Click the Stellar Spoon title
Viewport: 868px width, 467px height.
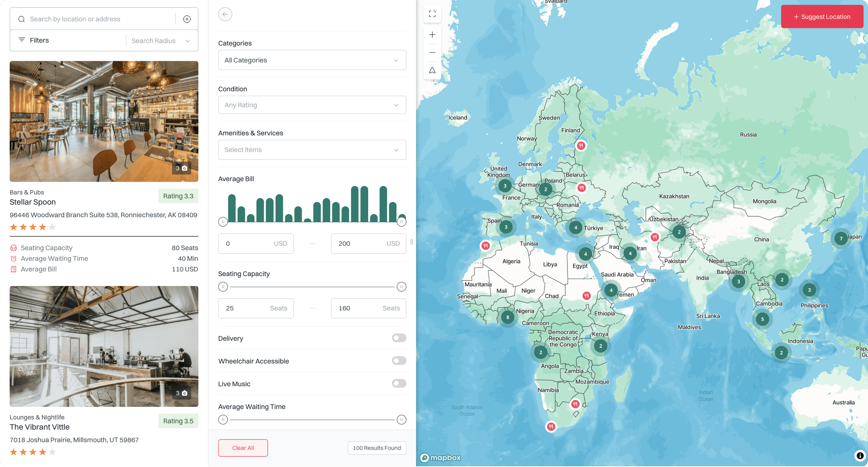33,202
